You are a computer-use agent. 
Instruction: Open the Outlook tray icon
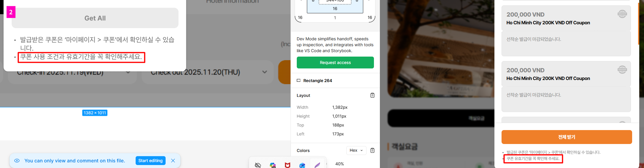click(302, 165)
